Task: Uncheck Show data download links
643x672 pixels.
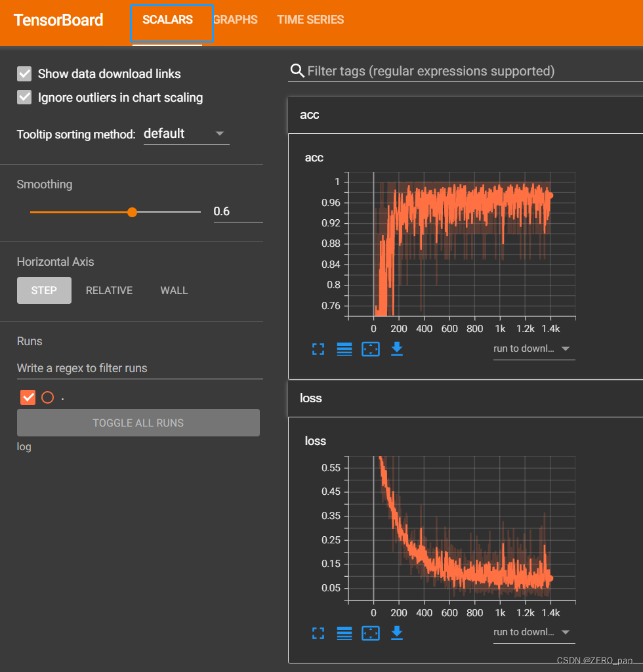Action: click(24, 73)
